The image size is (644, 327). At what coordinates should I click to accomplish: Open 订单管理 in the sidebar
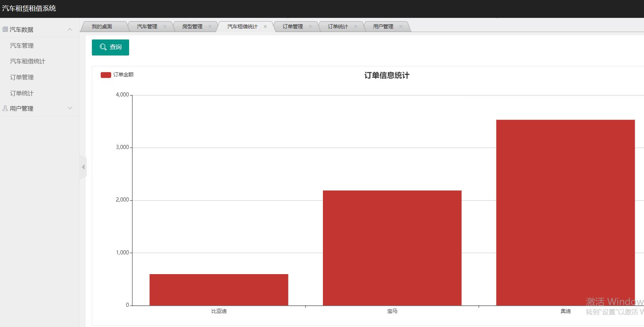[22, 77]
